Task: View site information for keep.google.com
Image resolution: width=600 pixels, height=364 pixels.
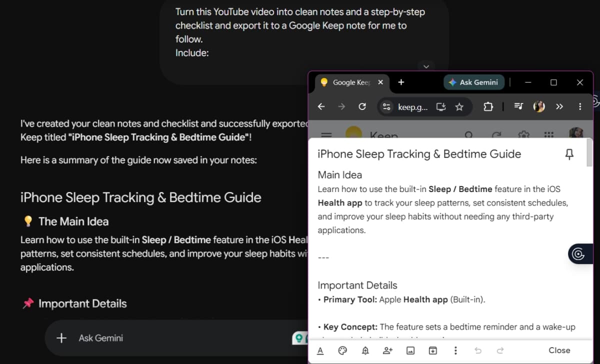Action: [386, 106]
